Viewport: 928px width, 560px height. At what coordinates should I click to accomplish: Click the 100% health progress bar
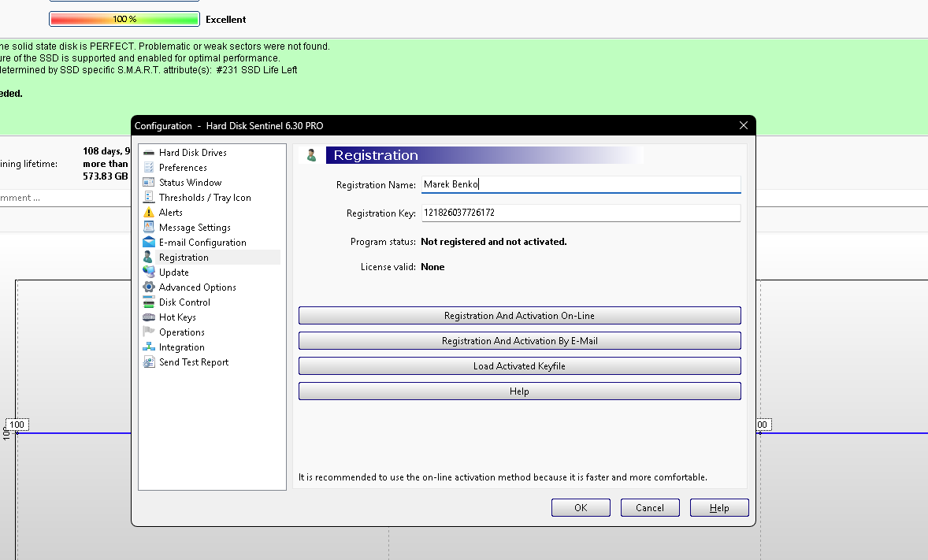124,18
